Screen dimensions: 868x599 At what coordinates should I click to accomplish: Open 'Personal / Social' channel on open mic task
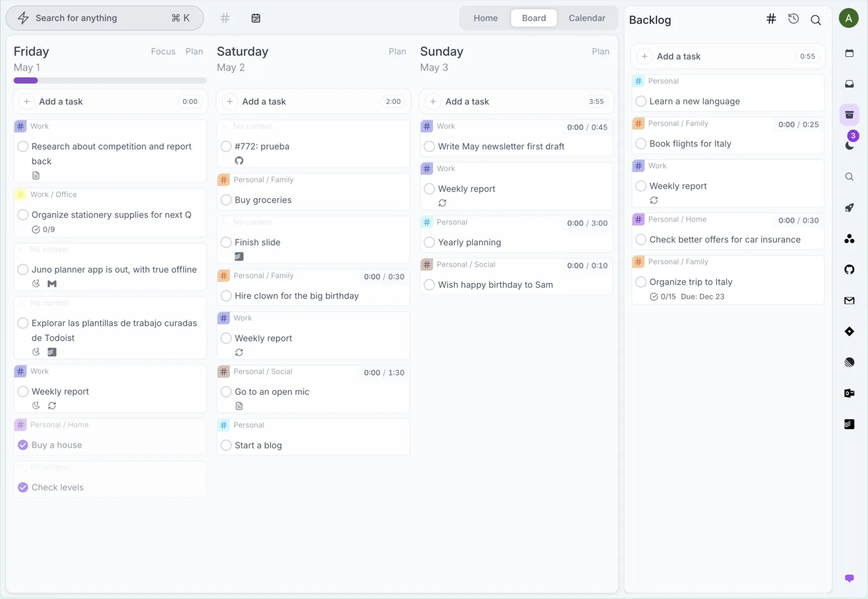[x=263, y=372]
